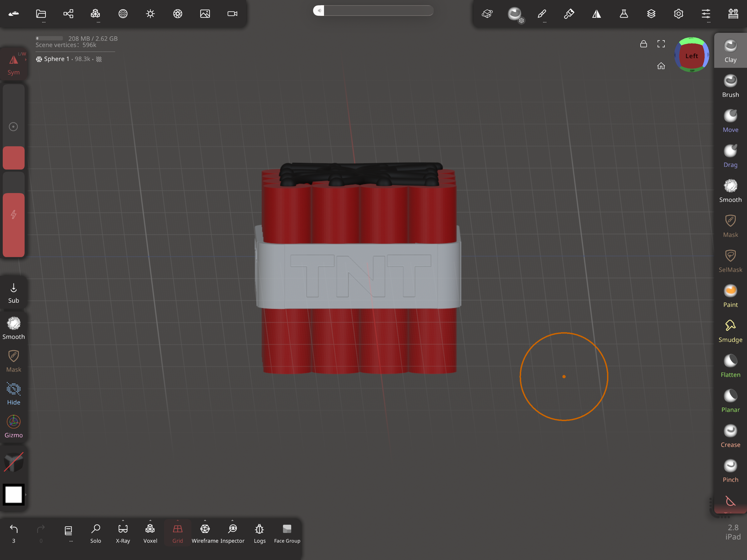Select the Paint tool
This screenshot has width=747, height=560.
click(730, 296)
